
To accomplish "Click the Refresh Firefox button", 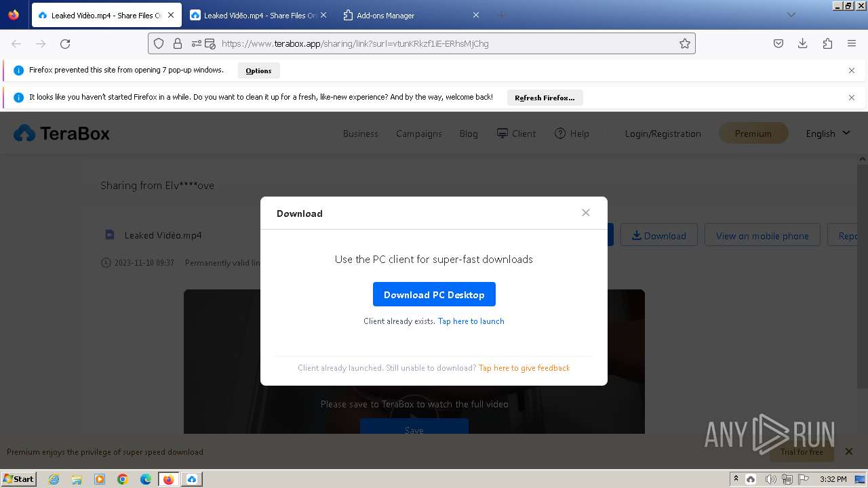I will point(545,98).
